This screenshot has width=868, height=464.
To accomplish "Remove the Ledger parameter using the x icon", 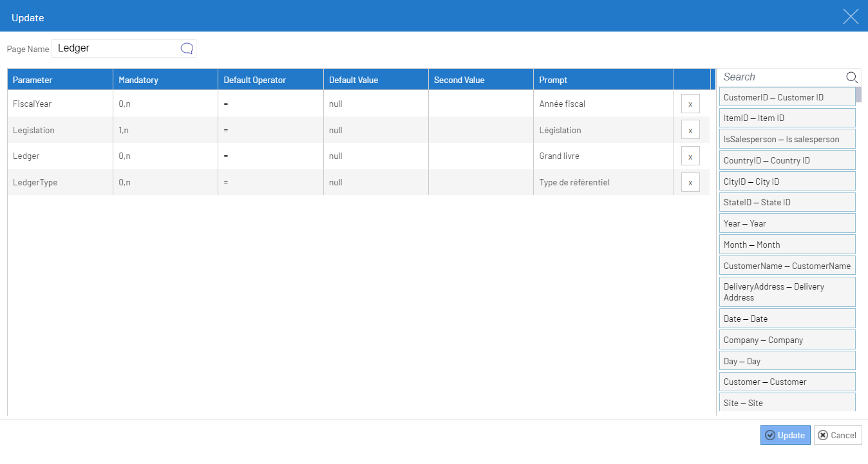I will [x=690, y=156].
